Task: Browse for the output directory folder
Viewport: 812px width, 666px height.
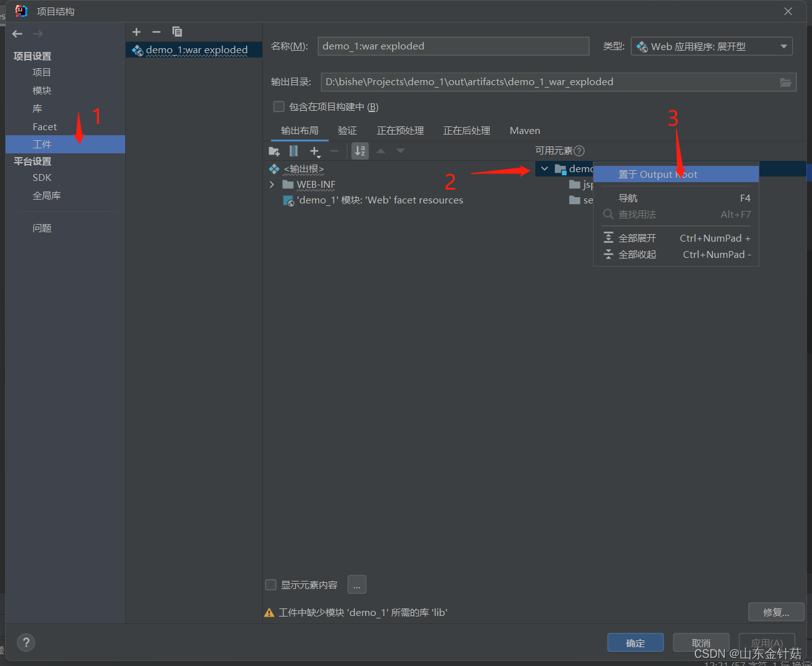Action: point(786,82)
